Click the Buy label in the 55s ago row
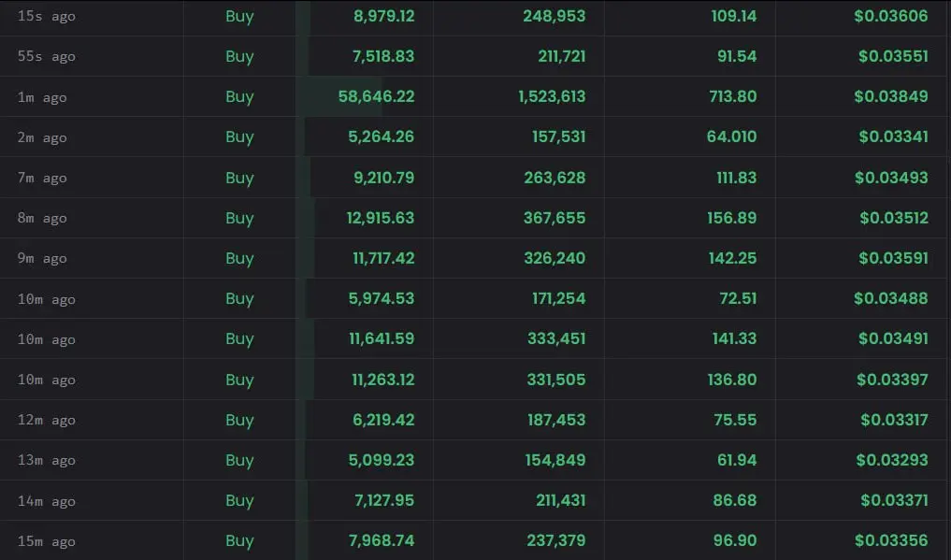The image size is (951, 560). (239, 56)
